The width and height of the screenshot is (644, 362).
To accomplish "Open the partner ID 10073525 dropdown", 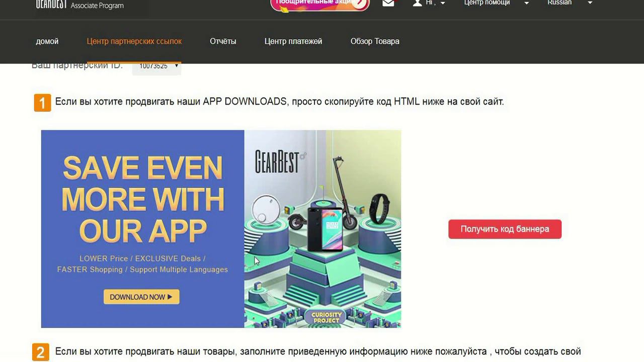I will (156, 66).
